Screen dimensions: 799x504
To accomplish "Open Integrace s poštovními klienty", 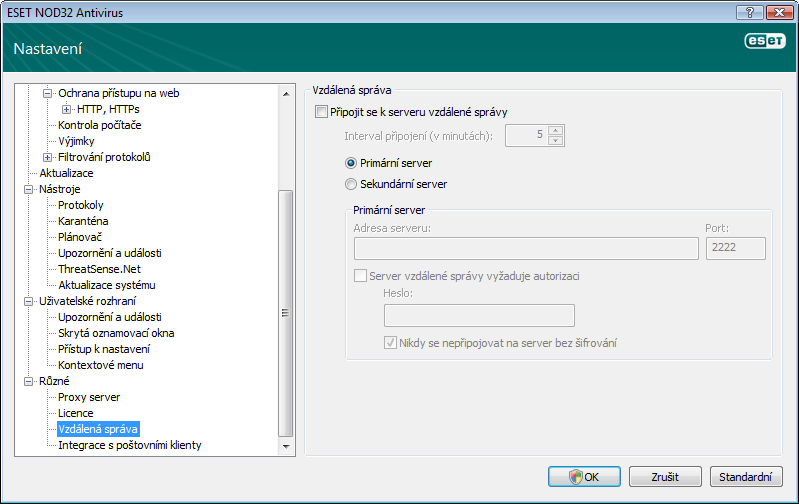I will point(129,445).
